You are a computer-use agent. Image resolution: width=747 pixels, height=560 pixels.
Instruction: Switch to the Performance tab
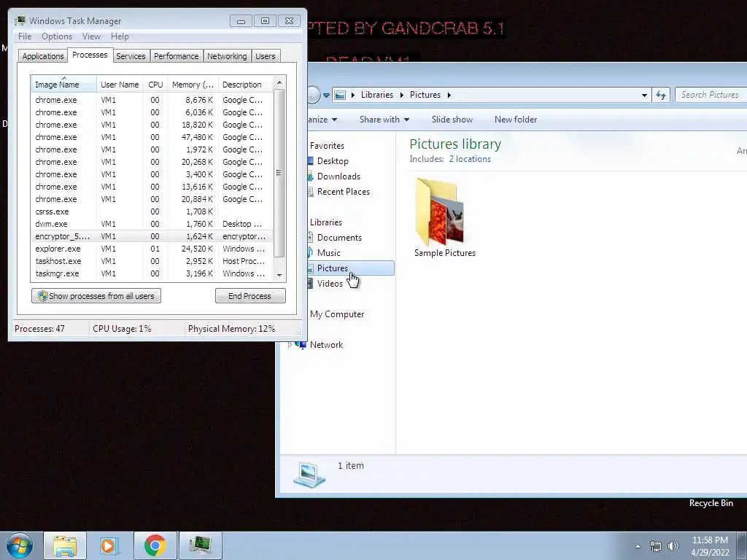click(176, 56)
